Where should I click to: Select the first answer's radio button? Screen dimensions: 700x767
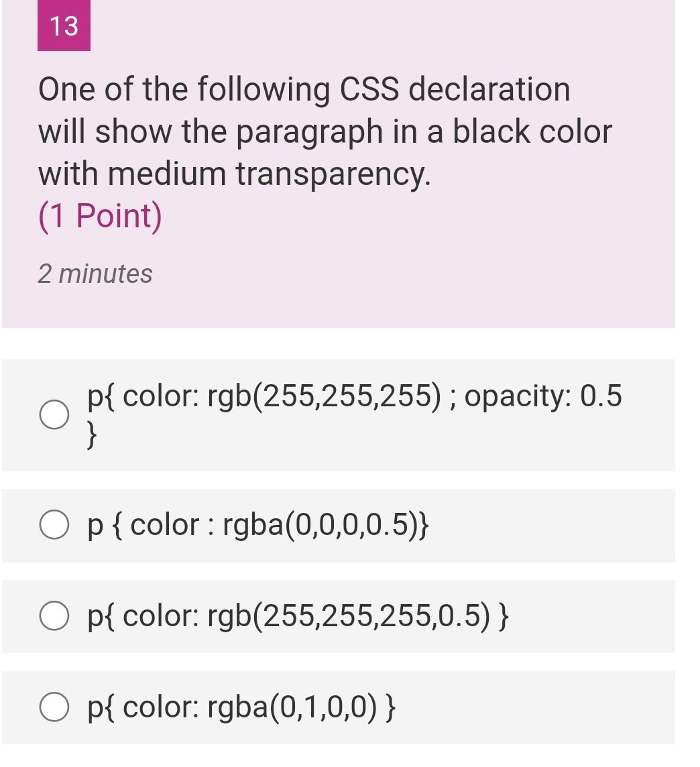tap(56, 414)
